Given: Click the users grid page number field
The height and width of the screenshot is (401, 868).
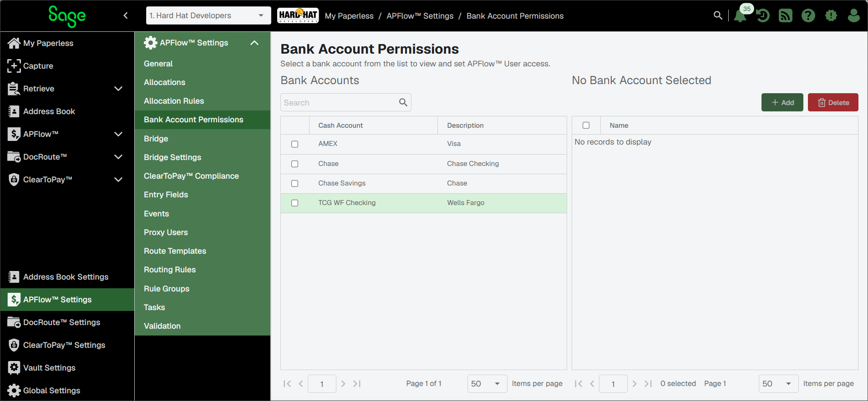Looking at the screenshot, I should (x=613, y=384).
